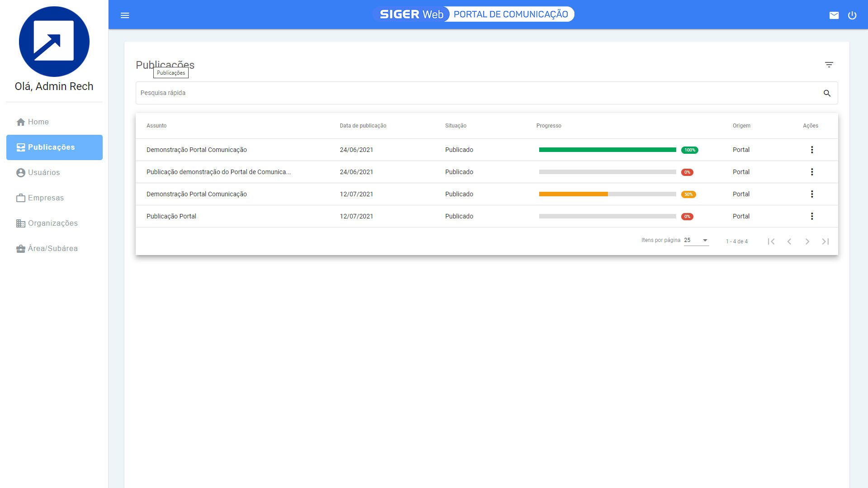Toggle the sidebar with the hamburger menu

(x=124, y=15)
